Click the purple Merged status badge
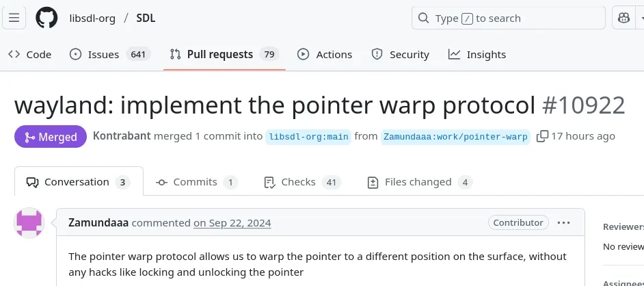Viewport: 644px width, 286px height. pyautogui.click(x=51, y=137)
